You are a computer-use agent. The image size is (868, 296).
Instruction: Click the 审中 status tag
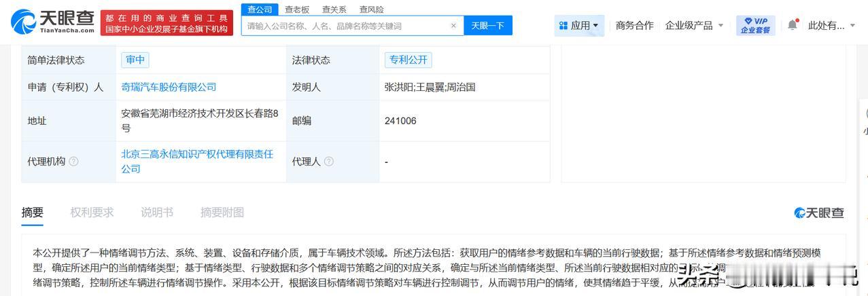(135, 60)
